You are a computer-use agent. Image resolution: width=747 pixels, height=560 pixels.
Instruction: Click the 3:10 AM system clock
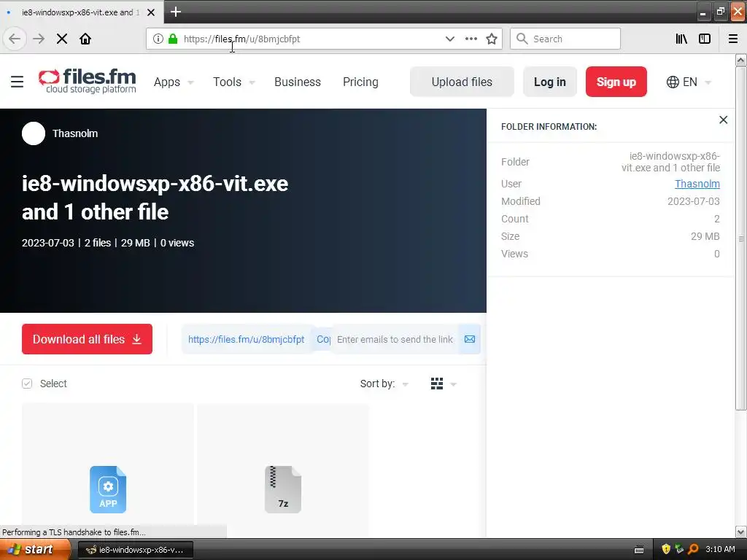[x=720, y=549]
